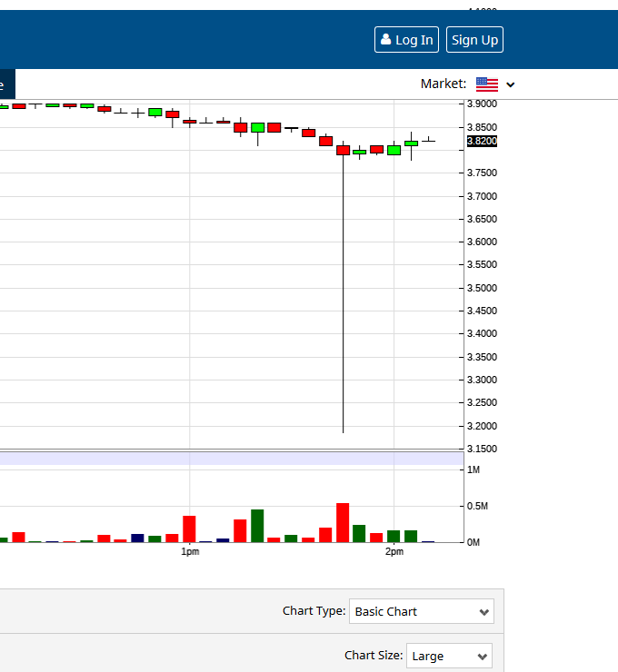This screenshot has width=618, height=672.
Task: Click the Log In button
Action: coord(406,39)
